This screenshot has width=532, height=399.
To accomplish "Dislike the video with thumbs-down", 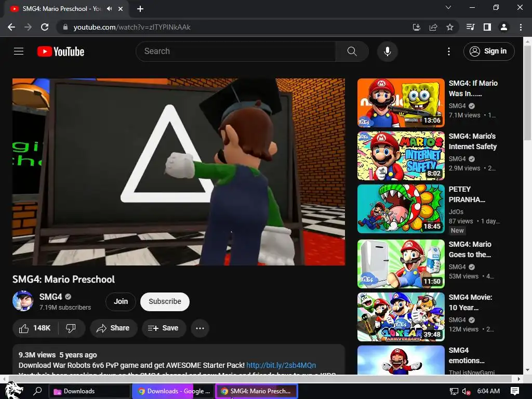I will pyautogui.click(x=71, y=328).
